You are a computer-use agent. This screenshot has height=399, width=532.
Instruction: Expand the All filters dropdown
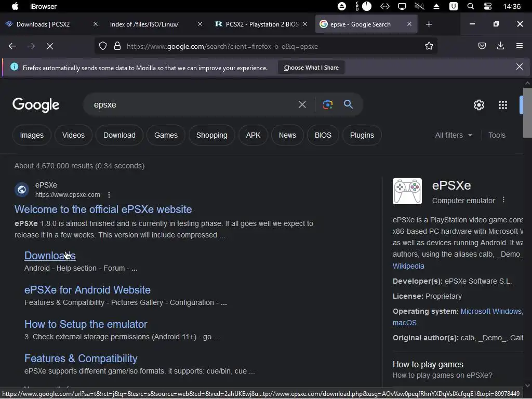tap(454, 135)
